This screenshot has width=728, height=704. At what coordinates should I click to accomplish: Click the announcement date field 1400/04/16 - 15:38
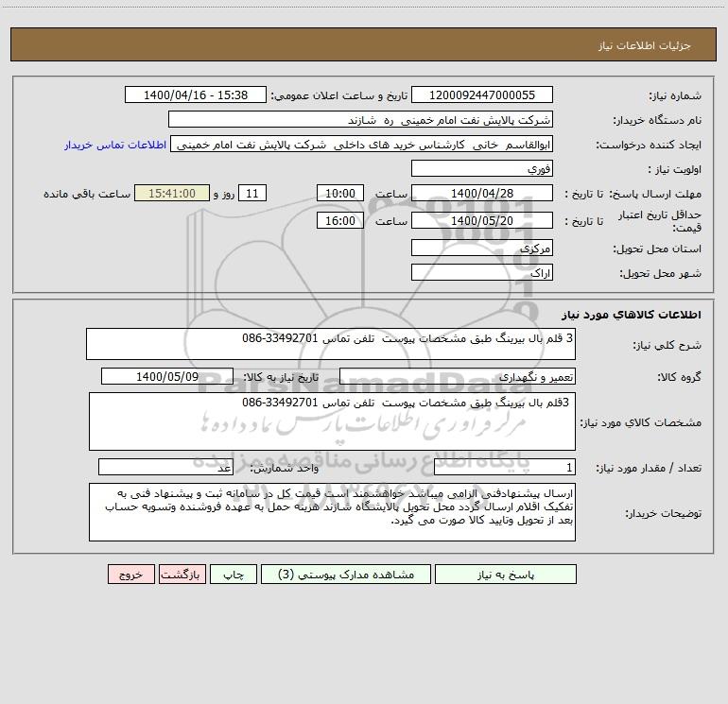pos(196,94)
